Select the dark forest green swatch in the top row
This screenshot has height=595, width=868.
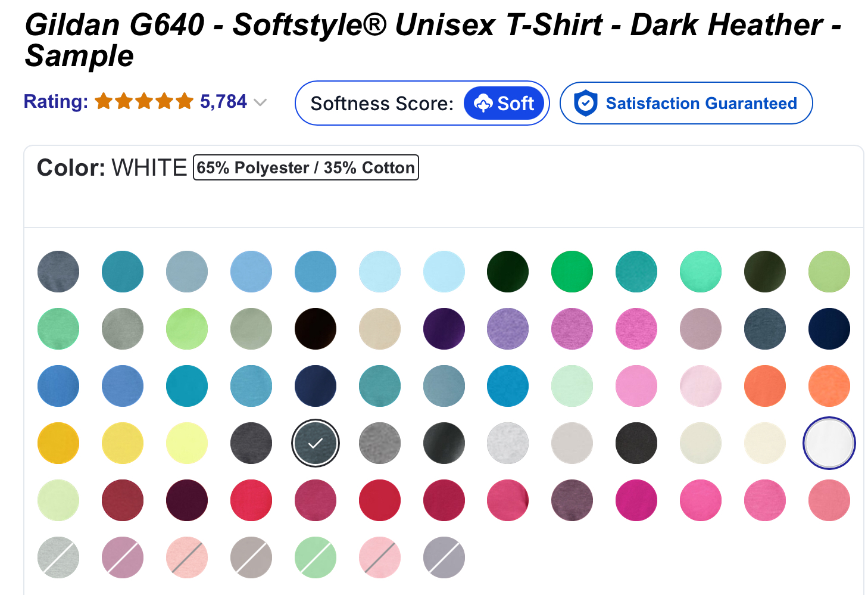click(x=507, y=271)
